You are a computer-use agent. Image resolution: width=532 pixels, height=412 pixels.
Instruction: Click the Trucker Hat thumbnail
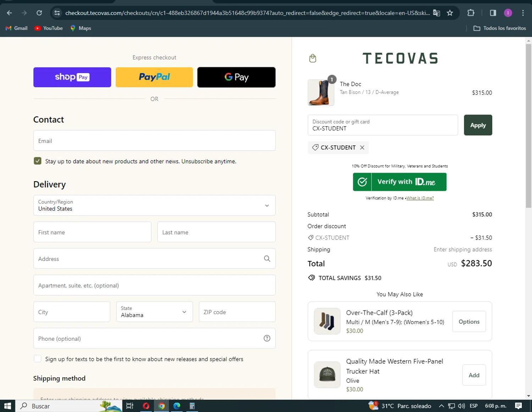click(x=327, y=375)
